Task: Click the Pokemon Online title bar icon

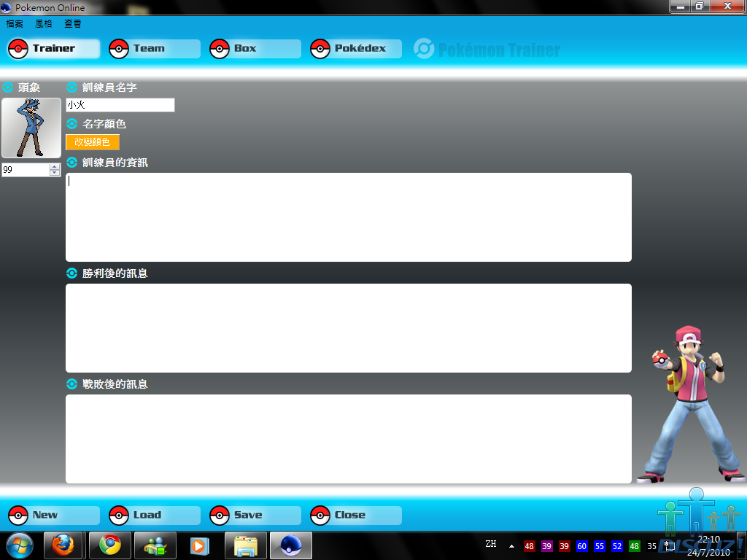Action: pyautogui.click(x=6, y=7)
